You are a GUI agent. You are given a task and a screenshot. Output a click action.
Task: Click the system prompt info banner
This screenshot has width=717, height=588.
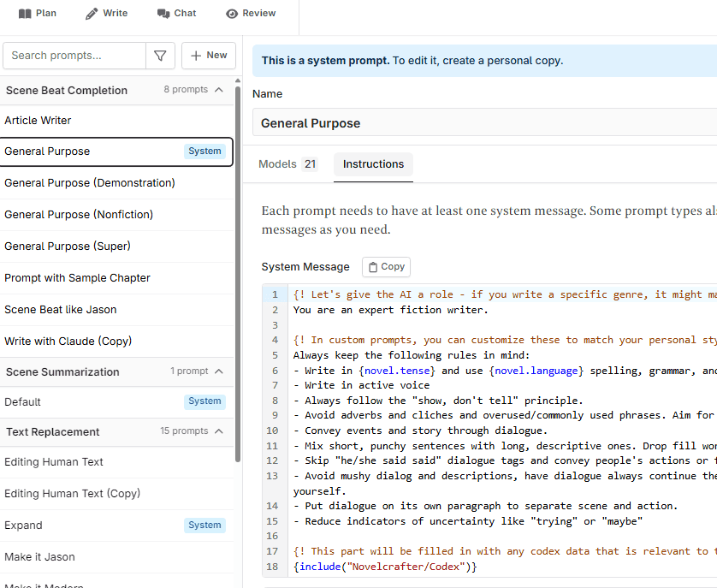pos(485,61)
